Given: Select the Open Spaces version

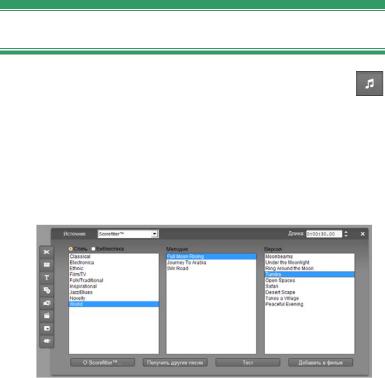Looking at the screenshot, I should click(309, 280).
